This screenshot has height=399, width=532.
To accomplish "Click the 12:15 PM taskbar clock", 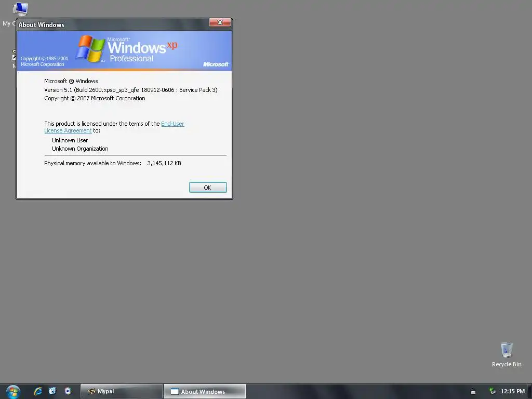I will click(513, 392).
